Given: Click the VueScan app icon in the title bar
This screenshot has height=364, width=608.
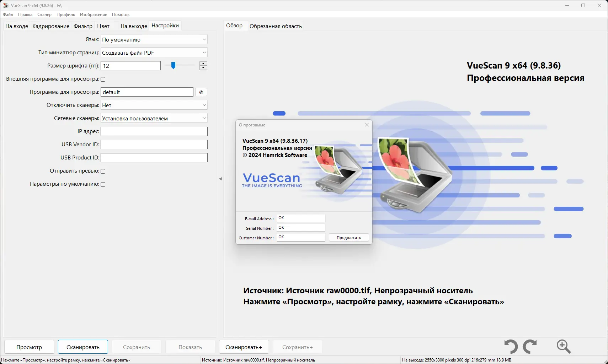Looking at the screenshot, I should [x=6, y=5].
